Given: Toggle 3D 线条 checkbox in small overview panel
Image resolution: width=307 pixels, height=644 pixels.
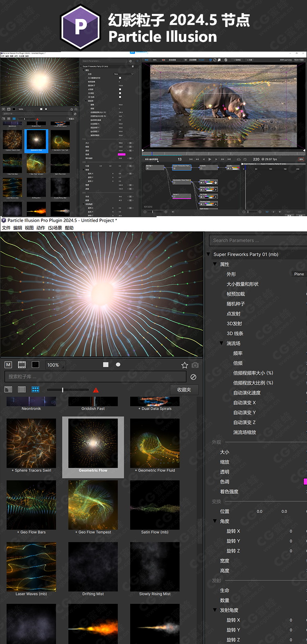Looking at the screenshot, I should coord(120,97).
